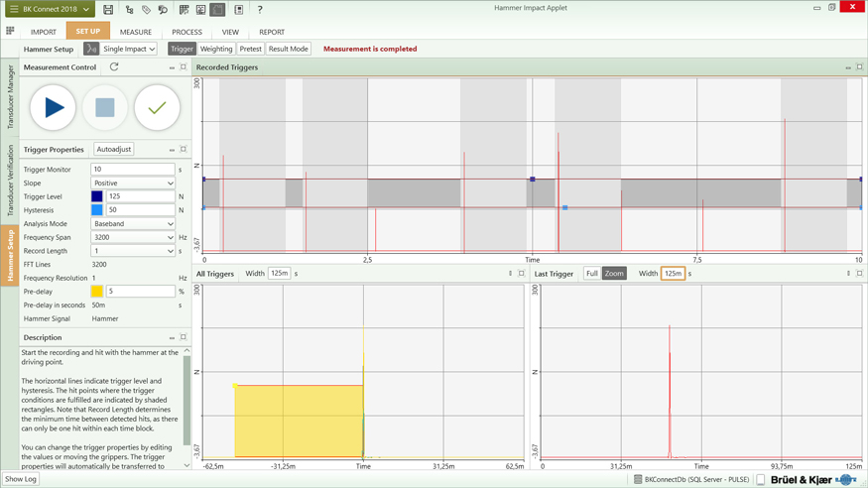The width and height of the screenshot is (868, 488).
Task: Open the help question mark icon
Action: (x=260, y=10)
